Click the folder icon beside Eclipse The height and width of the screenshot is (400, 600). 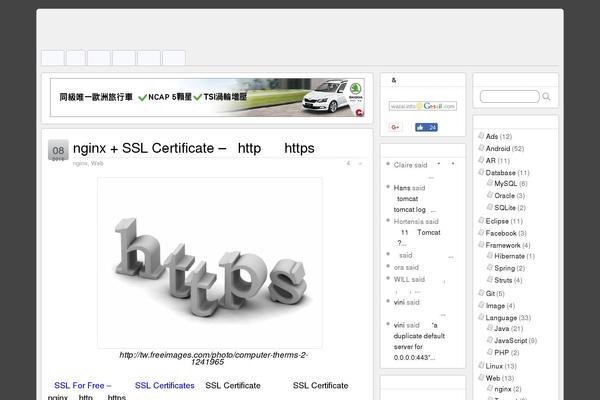481,220
